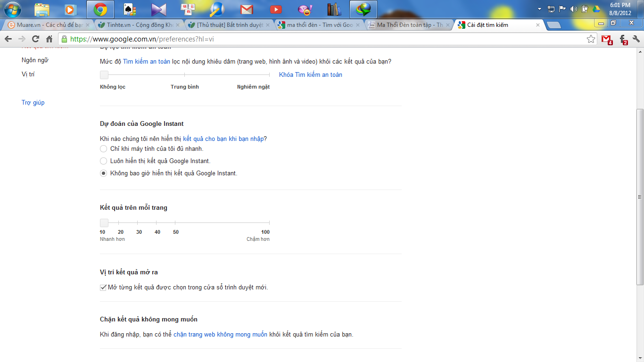Open the books library taskbar icon
This screenshot has width=644, height=362.
pyautogui.click(x=334, y=9)
